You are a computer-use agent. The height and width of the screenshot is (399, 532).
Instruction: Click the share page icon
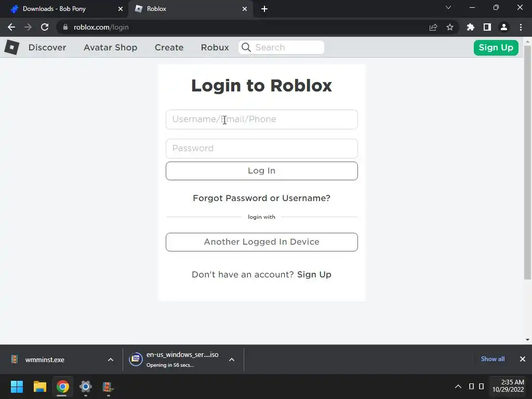coord(433,27)
